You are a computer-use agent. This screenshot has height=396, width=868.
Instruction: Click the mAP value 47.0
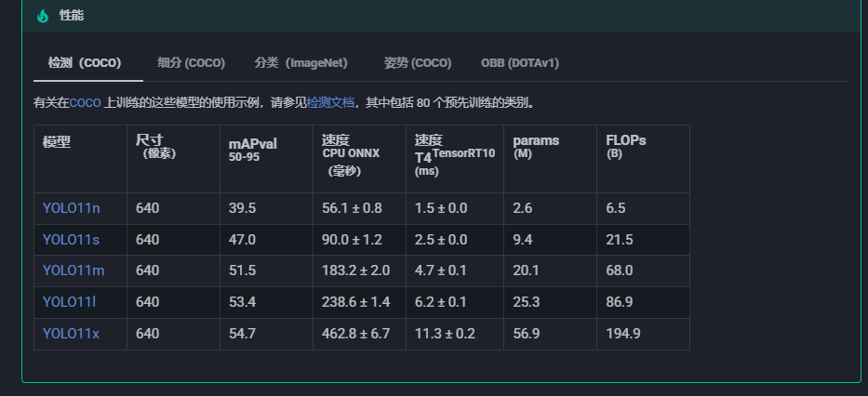pyautogui.click(x=243, y=240)
